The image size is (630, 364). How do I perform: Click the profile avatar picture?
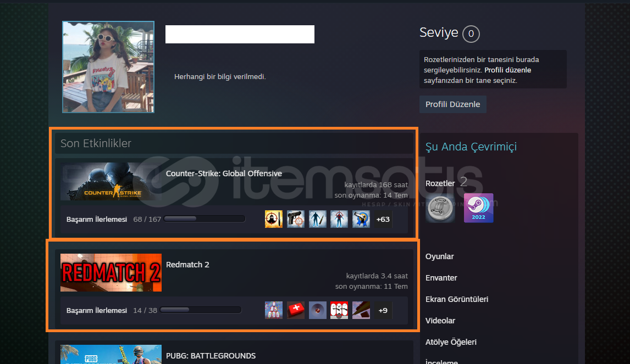(x=108, y=67)
